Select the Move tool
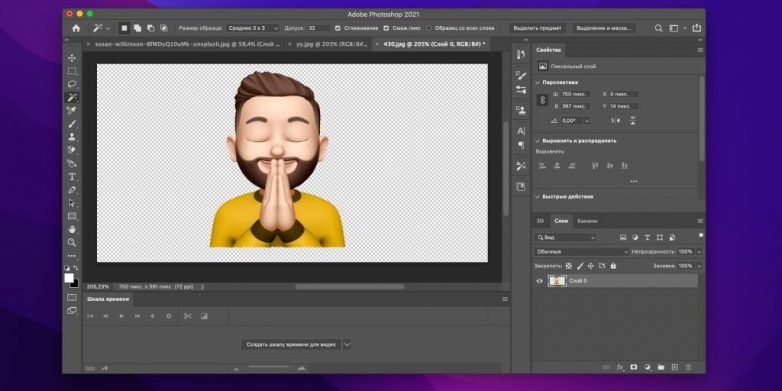 (72, 58)
